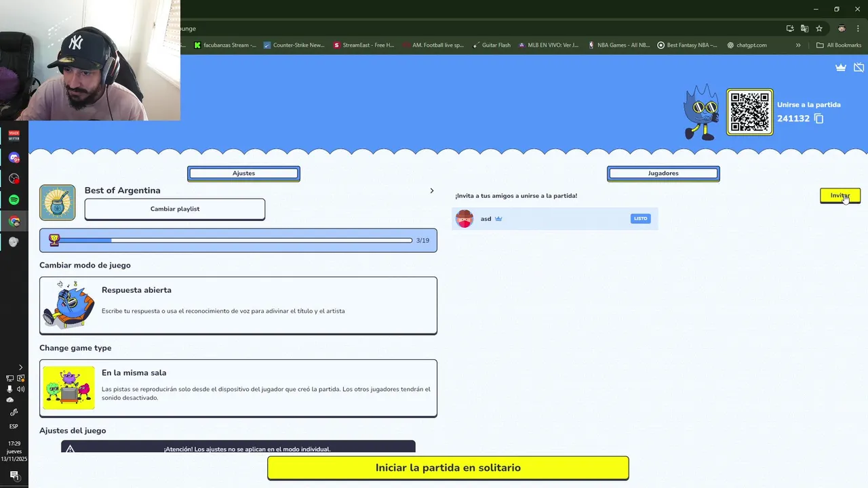Select the Respuesta abierta game mode card
This screenshot has height=488, width=868.
(x=238, y=305)
